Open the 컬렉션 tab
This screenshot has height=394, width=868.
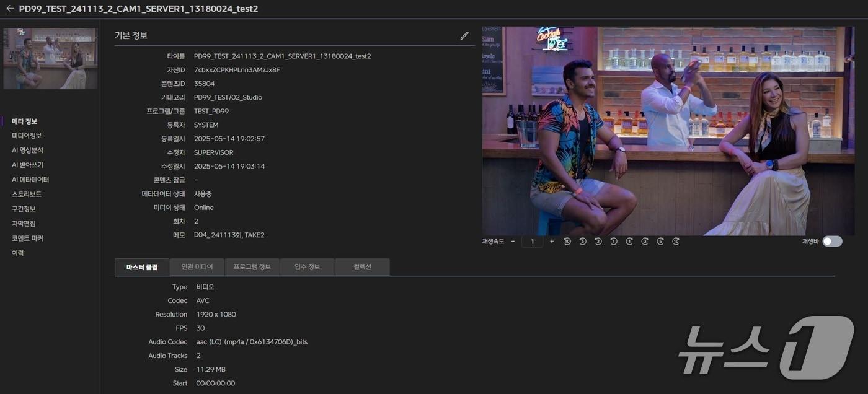click(x=362, y=267)
